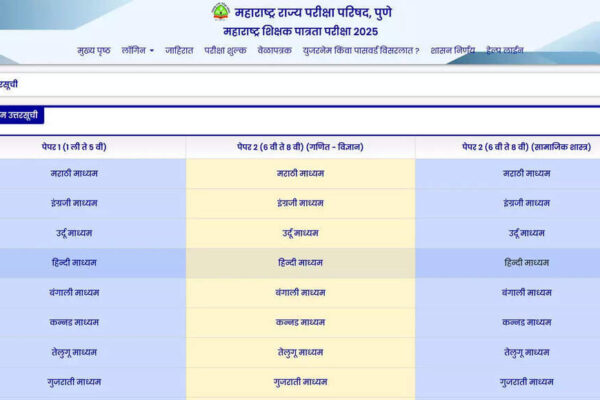Screen dimensions: 600x400
Task: Expand the लॉगिन dropdown menu
Action: click(x=138, y=50)
